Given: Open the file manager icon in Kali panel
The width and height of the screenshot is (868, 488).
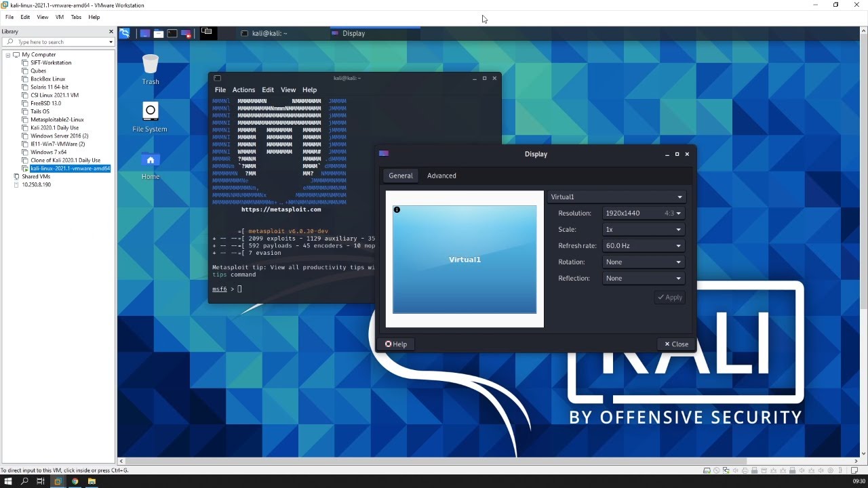Looking at the screenshot, I should pyautogui.click(x=158, y=33).
